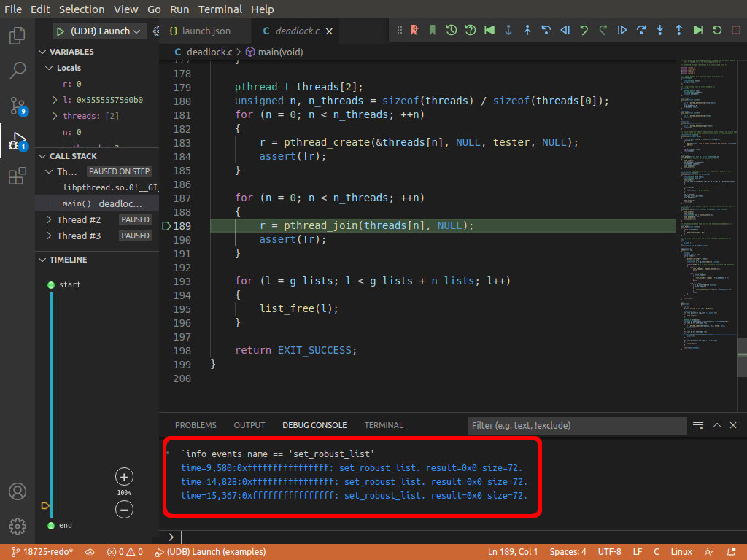Click the Go to Time clock icon
This screenshot has height=560, width=747.
[x=451, y=30]
